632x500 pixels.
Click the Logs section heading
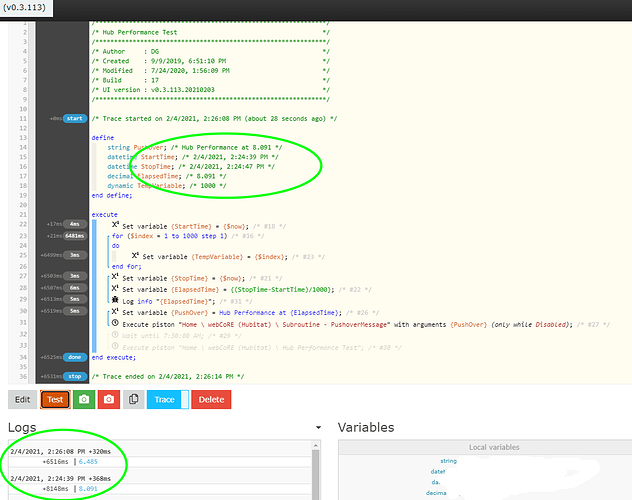(x=22, y=427)
